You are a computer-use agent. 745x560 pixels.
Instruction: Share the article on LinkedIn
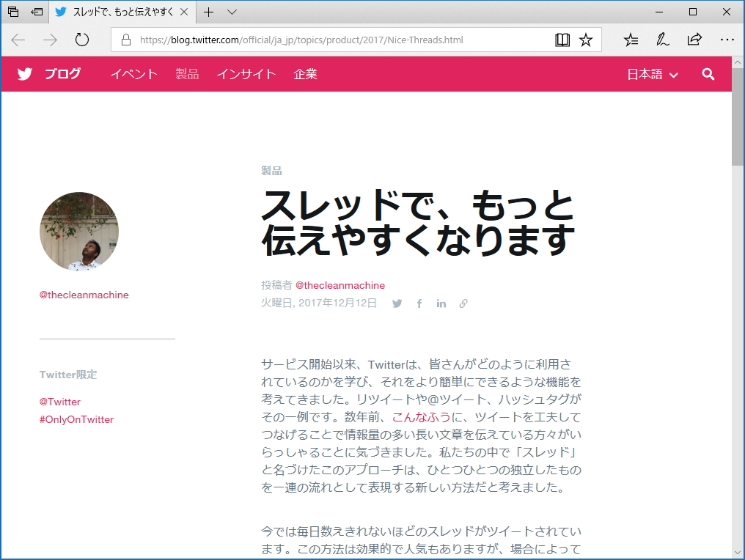(x=441, y=303)
